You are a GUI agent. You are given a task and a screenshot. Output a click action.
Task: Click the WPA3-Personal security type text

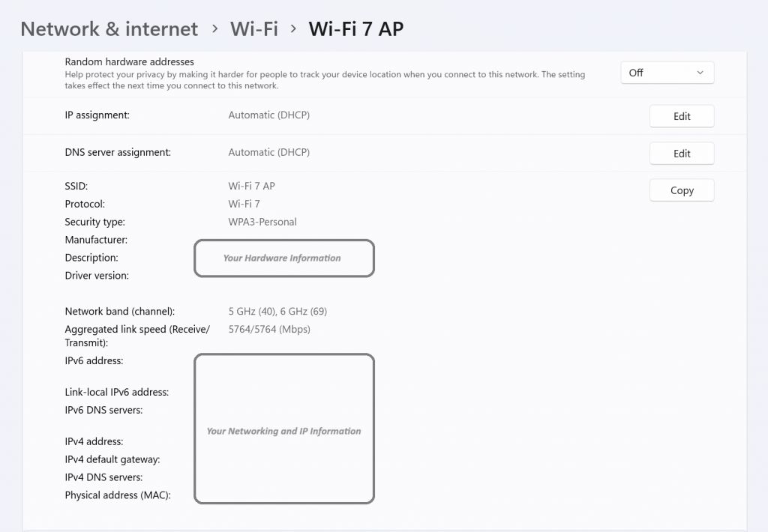[x=262, y=222]
